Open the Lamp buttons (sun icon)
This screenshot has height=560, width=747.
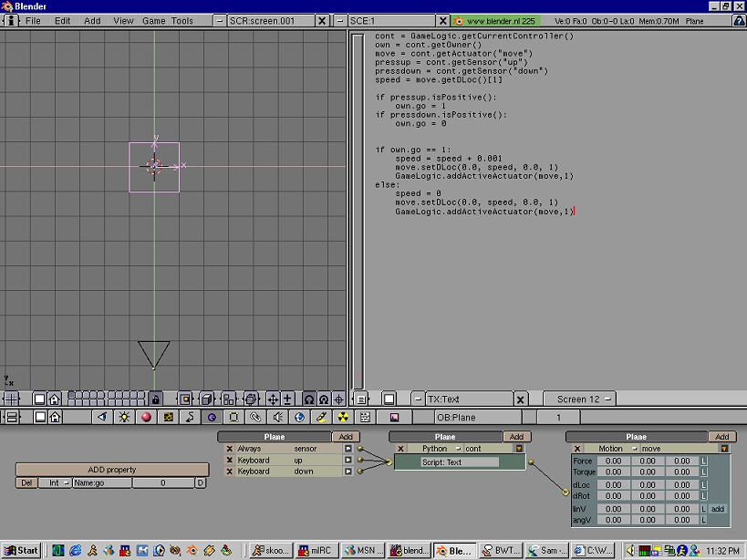124,418
